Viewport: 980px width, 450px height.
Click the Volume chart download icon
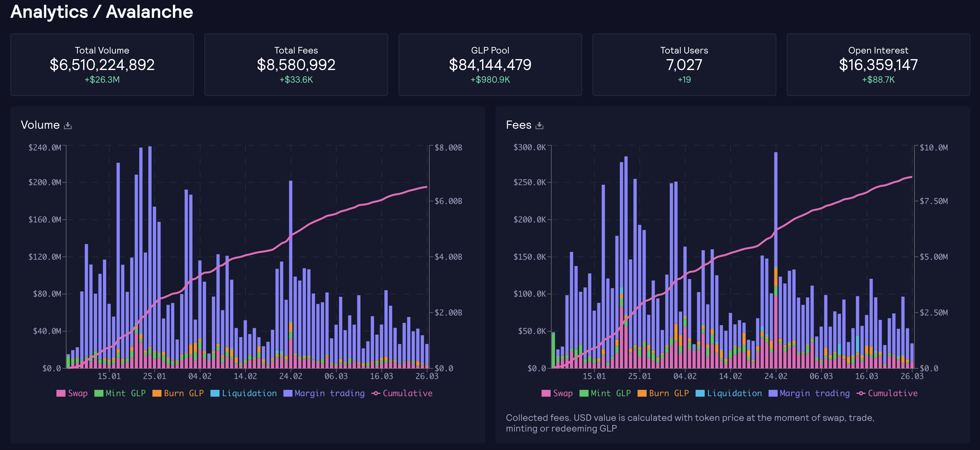click(68, 125)
